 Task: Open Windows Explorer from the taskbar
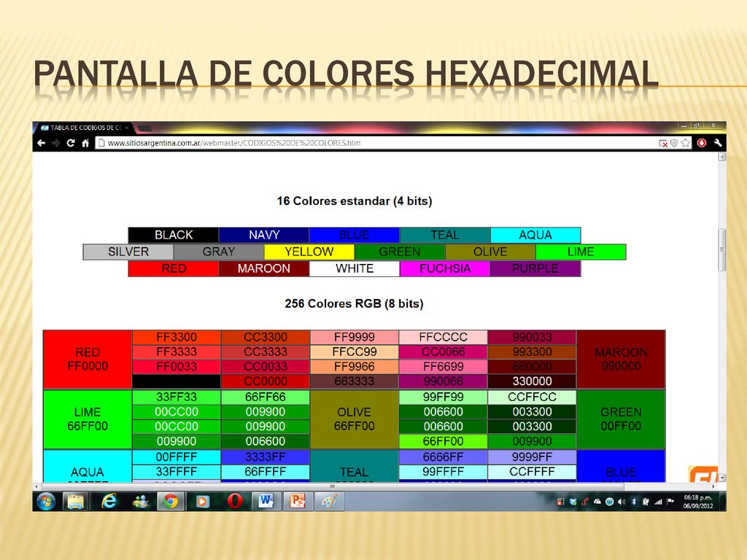click(x=76, y=502)
